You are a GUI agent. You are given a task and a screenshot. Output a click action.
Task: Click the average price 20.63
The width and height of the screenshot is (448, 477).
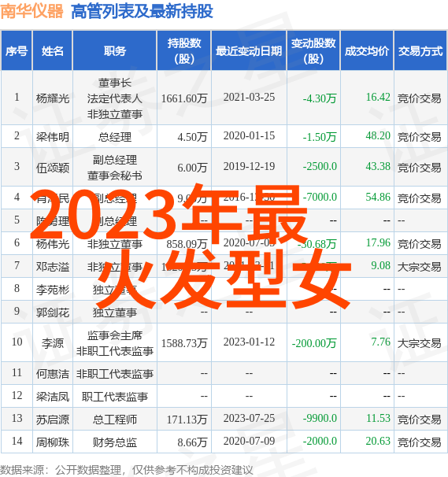(x=378, y=442)
